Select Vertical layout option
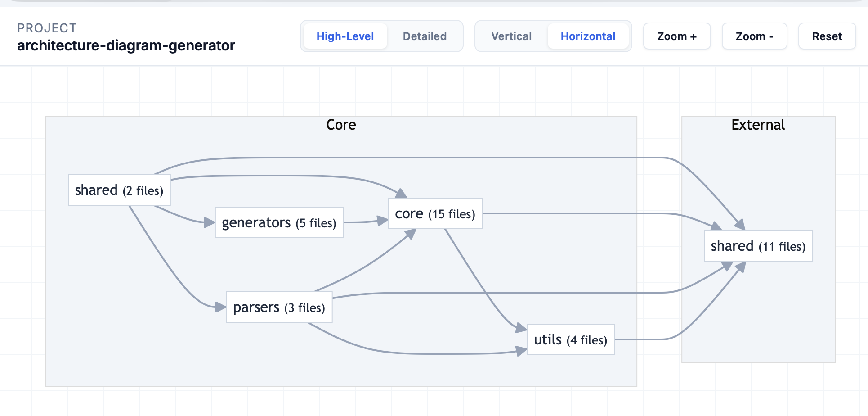 pos(511,36)
